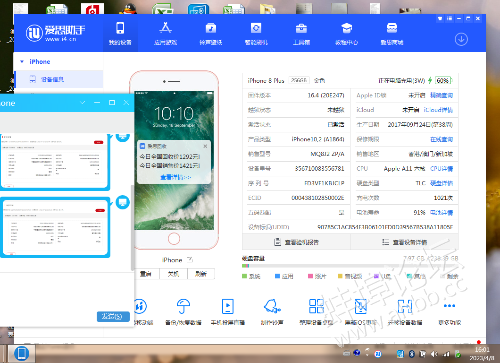Click the pink Photos legend swatch

point(310,276)
